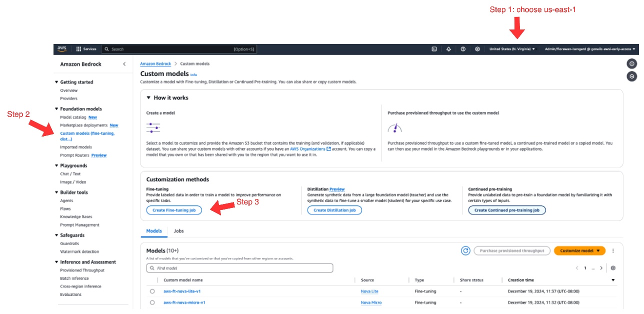Open Batch inference in the sidebar
The height and width of the screenshot is (314, 644).
pyautogui.click(x=74, y=278)
